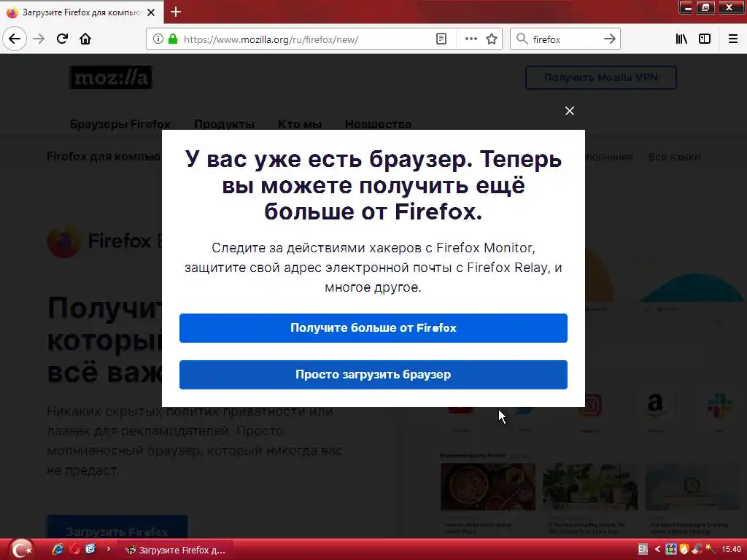Image resolution: width=747 pixels, height=560 pixels.
Task: Click the taskbar clock showing 15:40
Action: [x=731, y=550]
